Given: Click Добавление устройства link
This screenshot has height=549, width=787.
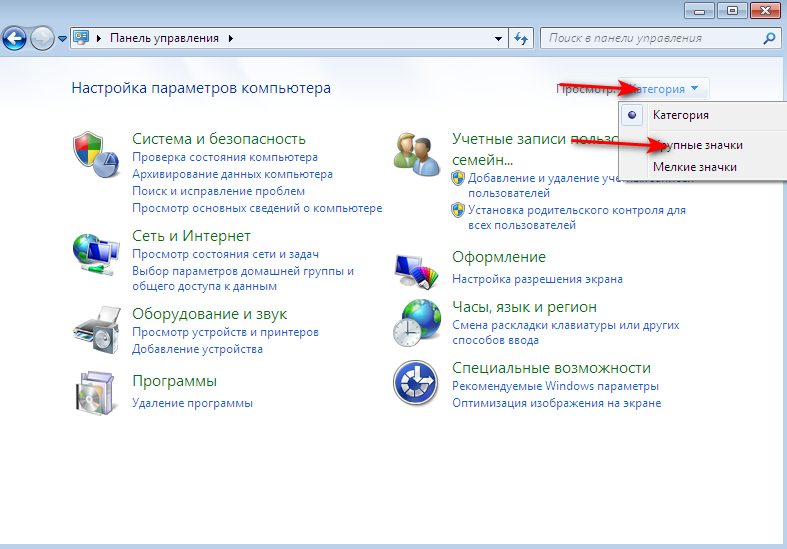Looking at the screenshot, I should coord(197,349).
